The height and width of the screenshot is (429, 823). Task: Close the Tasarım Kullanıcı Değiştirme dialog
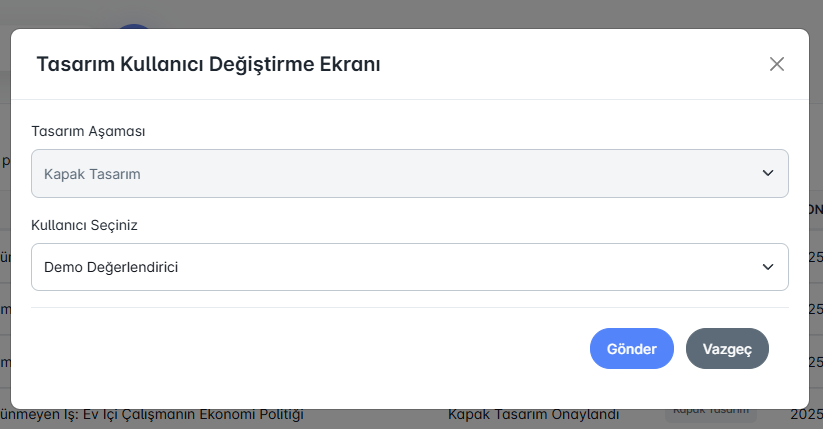[x=776, y=64]
